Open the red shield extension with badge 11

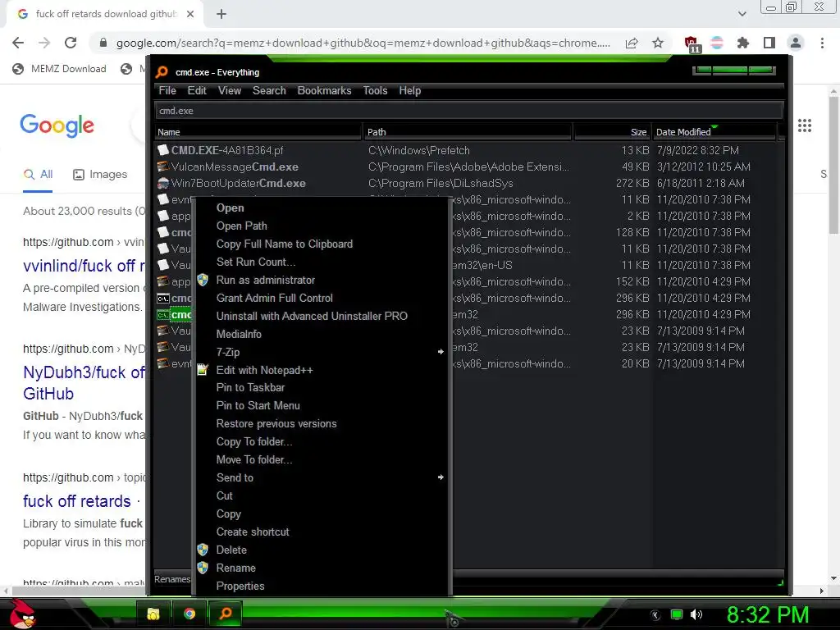coord(692,44)
